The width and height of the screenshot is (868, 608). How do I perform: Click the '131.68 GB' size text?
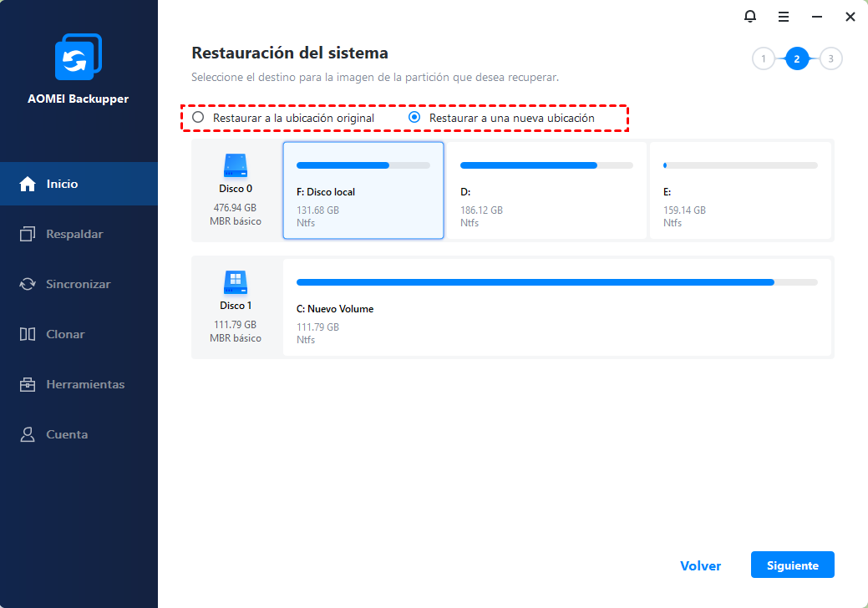point(317,210)
